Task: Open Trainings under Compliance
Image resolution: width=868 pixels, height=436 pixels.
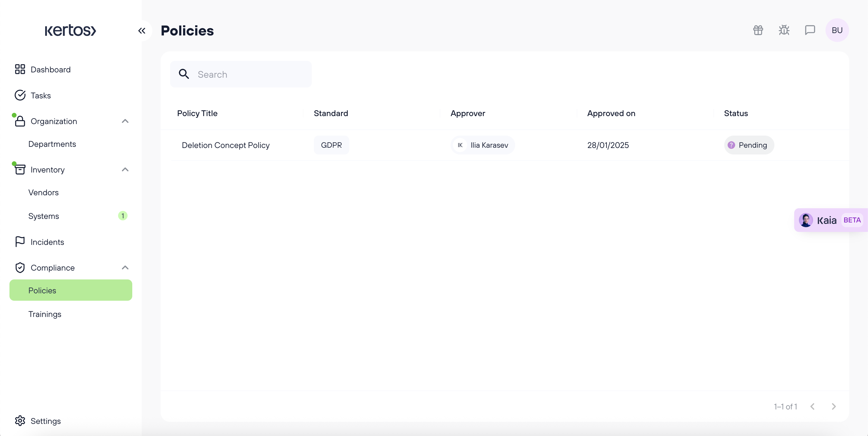Action: point(45,314)
